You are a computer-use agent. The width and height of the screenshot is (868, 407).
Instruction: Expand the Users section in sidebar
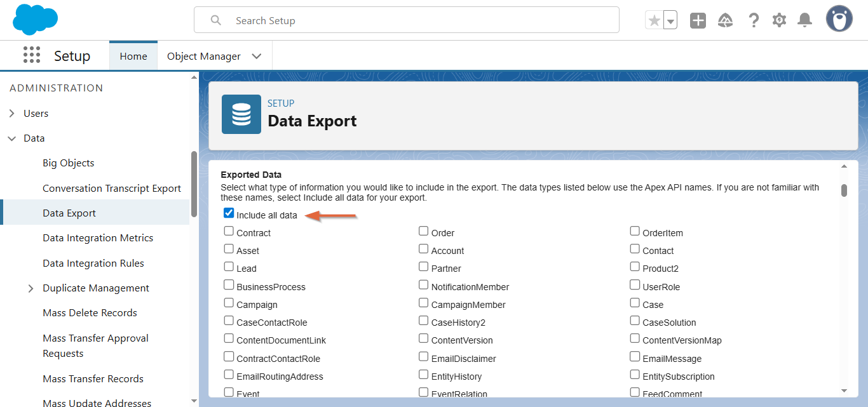coord(12,114)
